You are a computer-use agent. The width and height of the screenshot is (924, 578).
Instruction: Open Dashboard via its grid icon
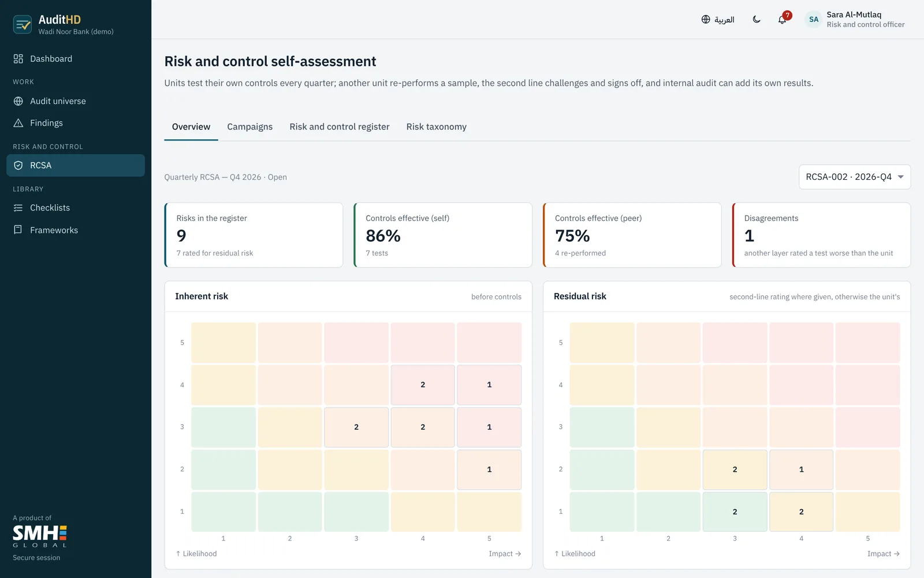tap(18, 59)
